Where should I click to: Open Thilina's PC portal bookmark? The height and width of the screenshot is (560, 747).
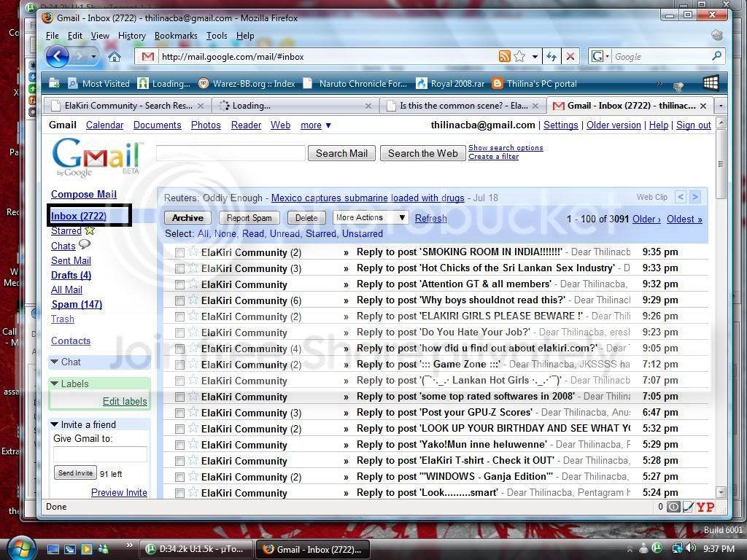click(x=535, y=84)
